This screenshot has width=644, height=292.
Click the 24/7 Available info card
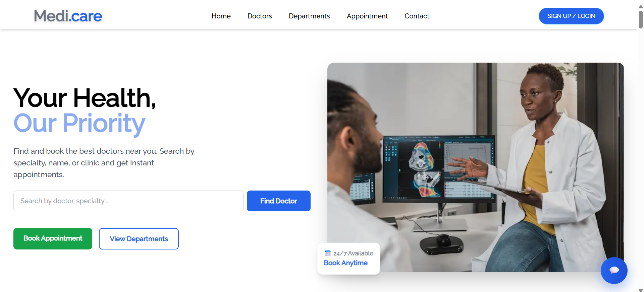[x=348, y=258]
